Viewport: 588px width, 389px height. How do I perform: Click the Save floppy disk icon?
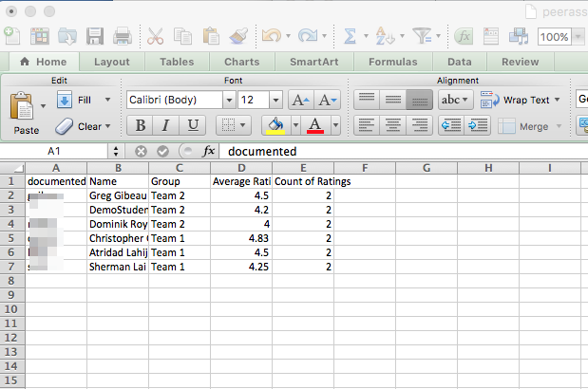click(x=95, y=36)
